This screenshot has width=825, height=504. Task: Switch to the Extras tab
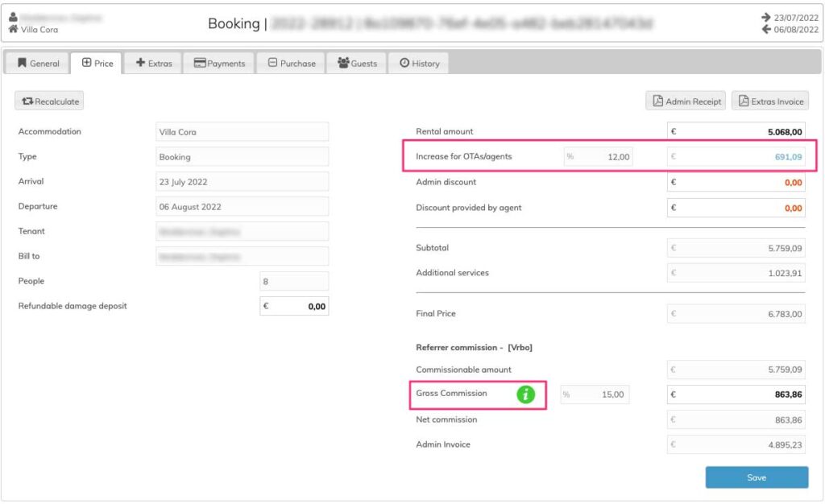pos(153,63)
